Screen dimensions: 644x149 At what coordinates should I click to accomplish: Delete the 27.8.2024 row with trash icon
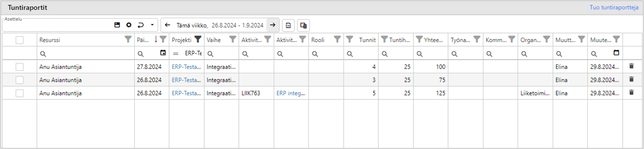[631, 66]
